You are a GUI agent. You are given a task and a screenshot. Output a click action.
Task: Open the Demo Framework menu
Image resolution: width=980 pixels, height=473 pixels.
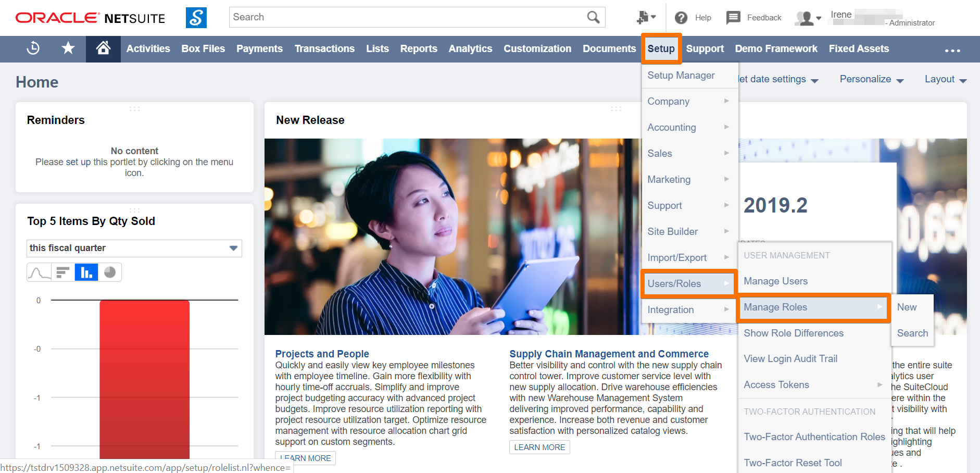776,49
